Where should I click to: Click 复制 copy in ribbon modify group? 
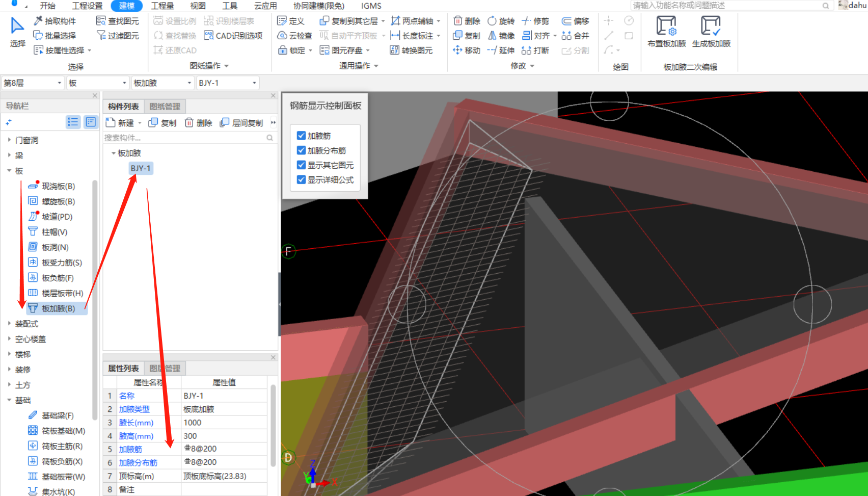[467, 36]
